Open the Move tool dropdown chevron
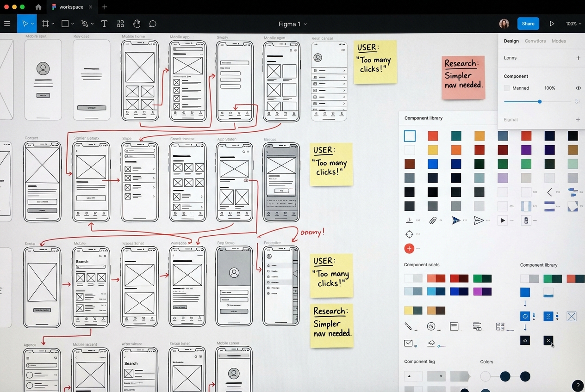585x392 pixels. [x=32, y=24]
